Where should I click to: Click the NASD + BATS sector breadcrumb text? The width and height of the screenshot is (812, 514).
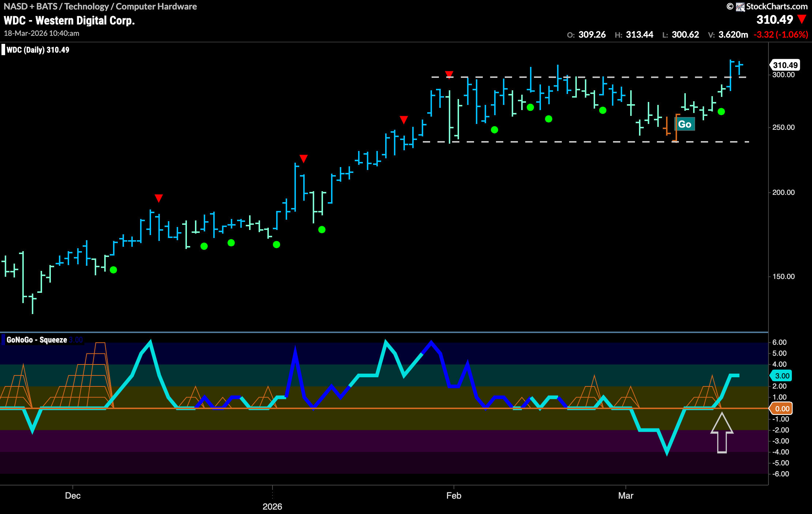[100, 7]
